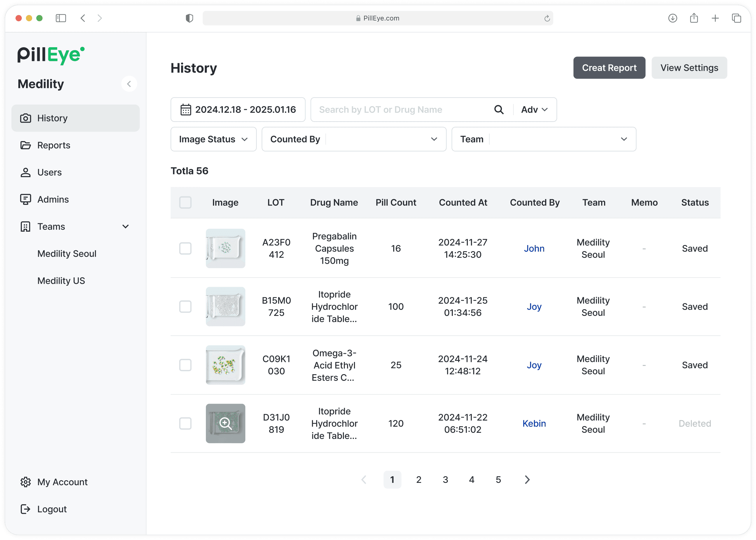Collapse sidebar with chevron next to Medility

click(x=129, y=84)
